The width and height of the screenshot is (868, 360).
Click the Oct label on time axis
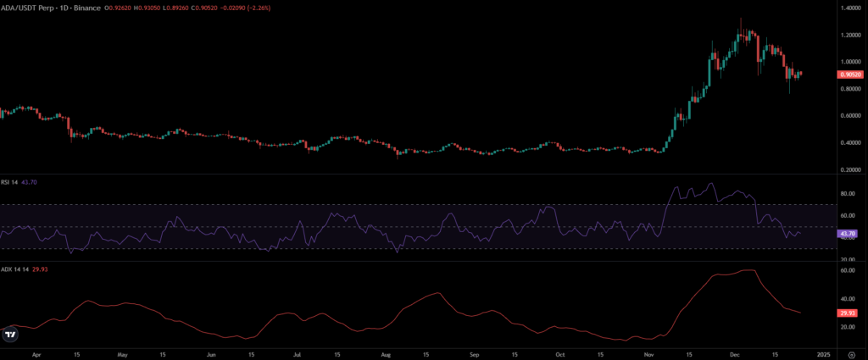pos(559,354)
